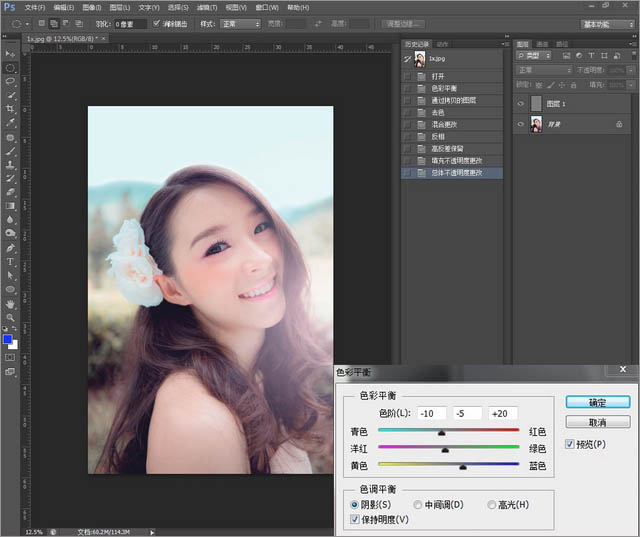Screen dimensions: 640x537
Task: Select the Lasso tool
Action: tap(10, 81)
